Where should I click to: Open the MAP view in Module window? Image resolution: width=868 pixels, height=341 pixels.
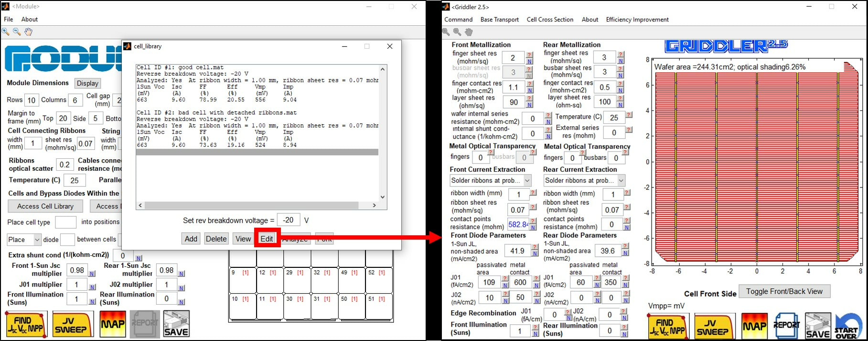[112, 324]
